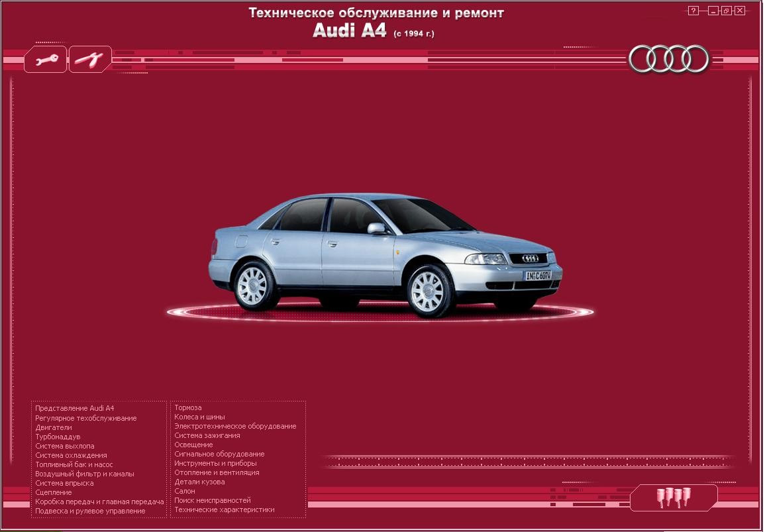Image resolution: width=765 pixels, height=532 pixels.
Task: Select Сигнальное оборудование section
Action: point(219,454)
